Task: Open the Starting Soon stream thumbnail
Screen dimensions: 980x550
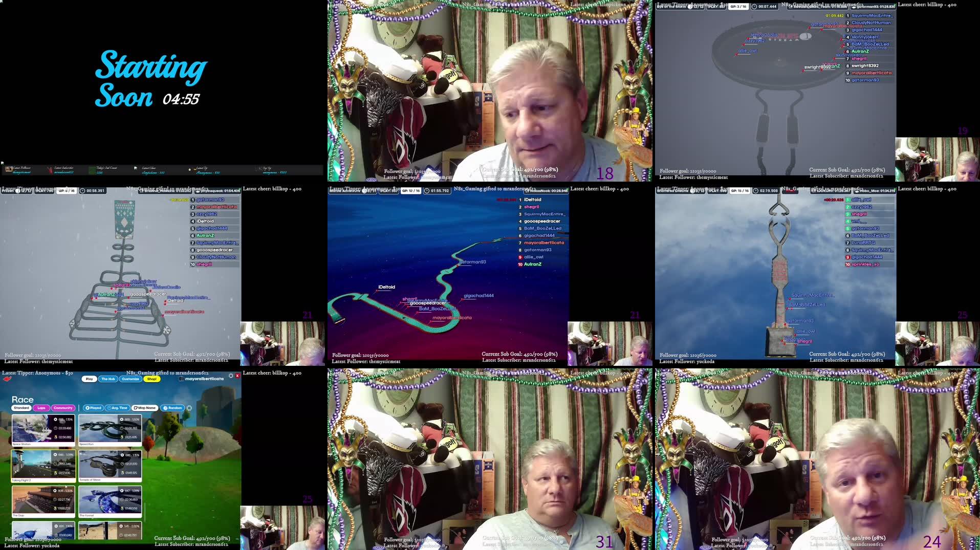Action: pos(162,91)
